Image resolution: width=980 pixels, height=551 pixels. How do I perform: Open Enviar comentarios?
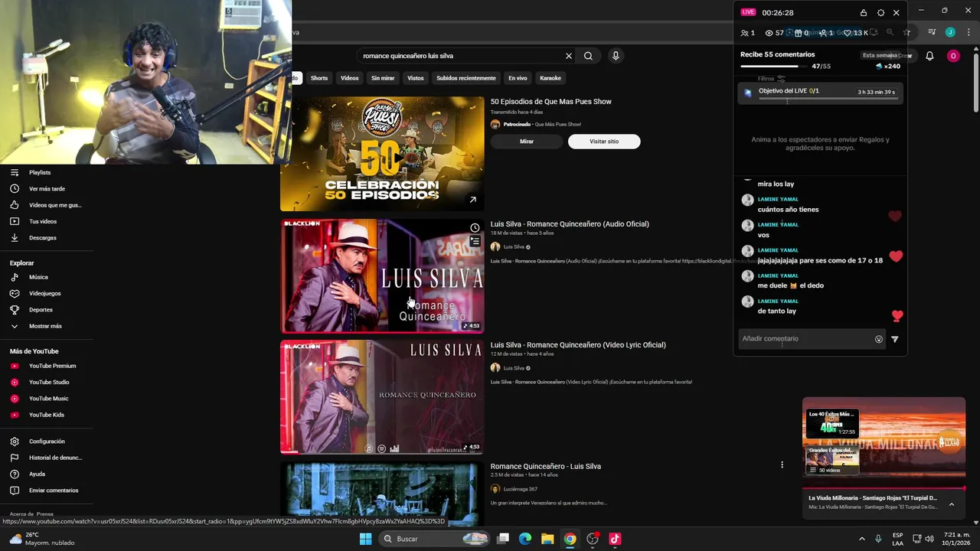[x=54, y=491]
